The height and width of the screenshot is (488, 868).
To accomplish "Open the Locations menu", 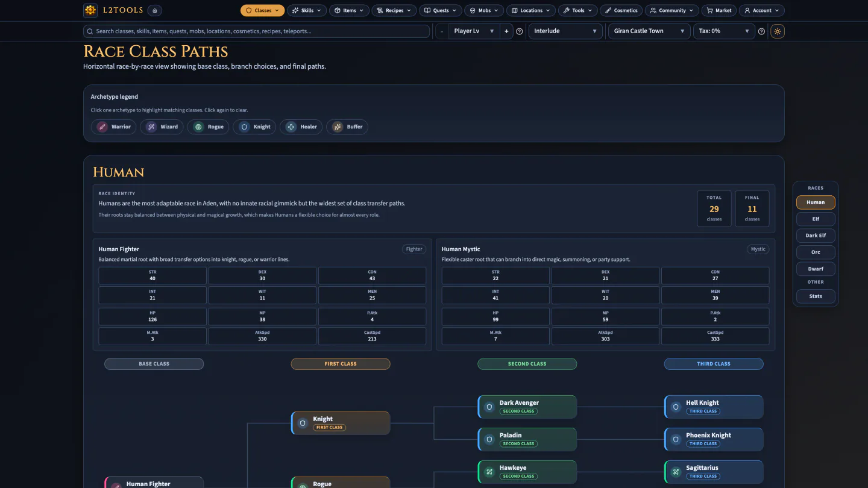I will 531,10.
